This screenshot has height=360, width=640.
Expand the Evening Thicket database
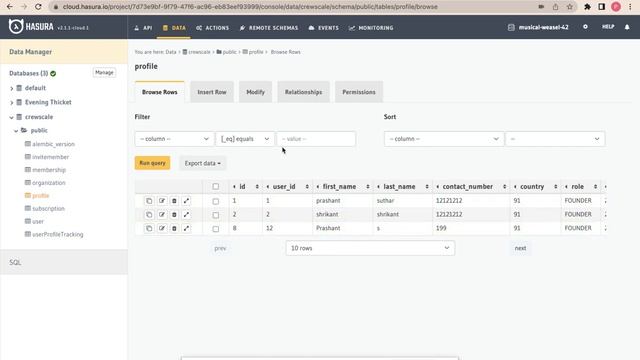11,102
